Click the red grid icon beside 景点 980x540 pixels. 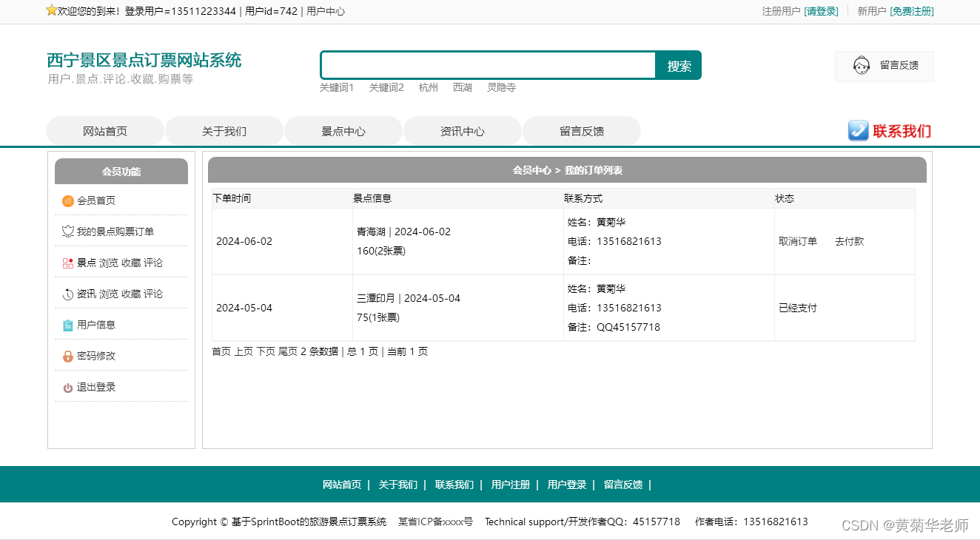pos(68,263)
